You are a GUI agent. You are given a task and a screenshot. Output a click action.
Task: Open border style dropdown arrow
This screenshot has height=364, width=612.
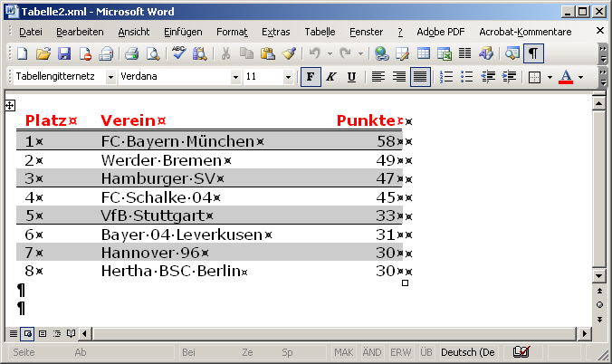point(550,77)
